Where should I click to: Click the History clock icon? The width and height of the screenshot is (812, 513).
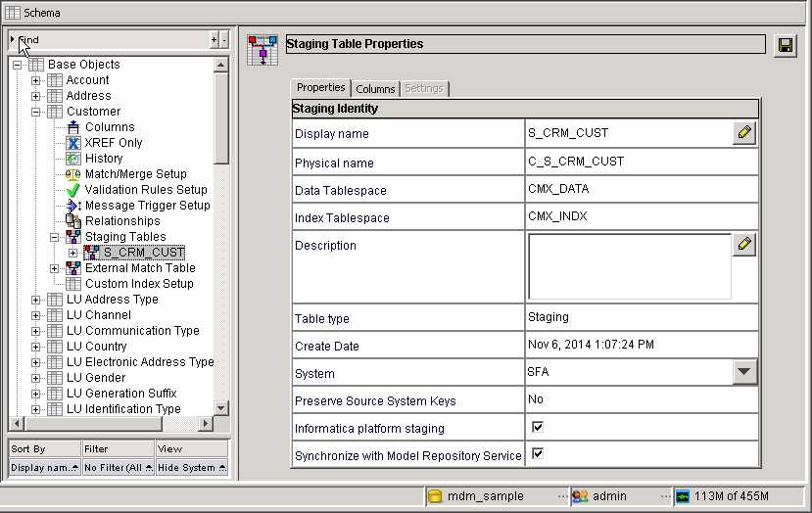pyautogui.click(x=73, y=159)
